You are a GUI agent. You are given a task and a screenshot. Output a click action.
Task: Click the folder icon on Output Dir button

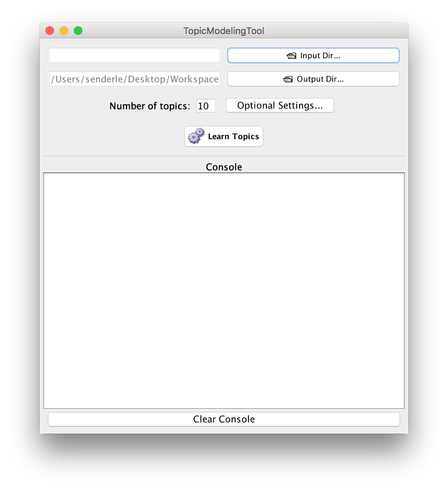point(289,78)
